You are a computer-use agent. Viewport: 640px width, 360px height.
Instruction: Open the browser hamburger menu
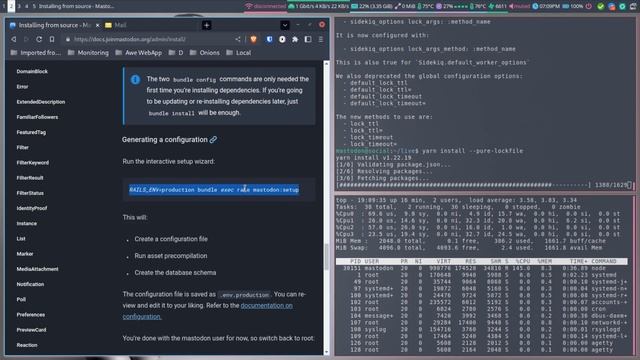tap(321, 39)
